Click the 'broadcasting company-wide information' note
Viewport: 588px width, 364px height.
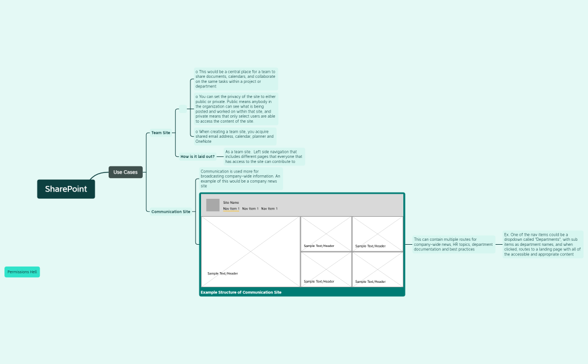coord(240,178)
